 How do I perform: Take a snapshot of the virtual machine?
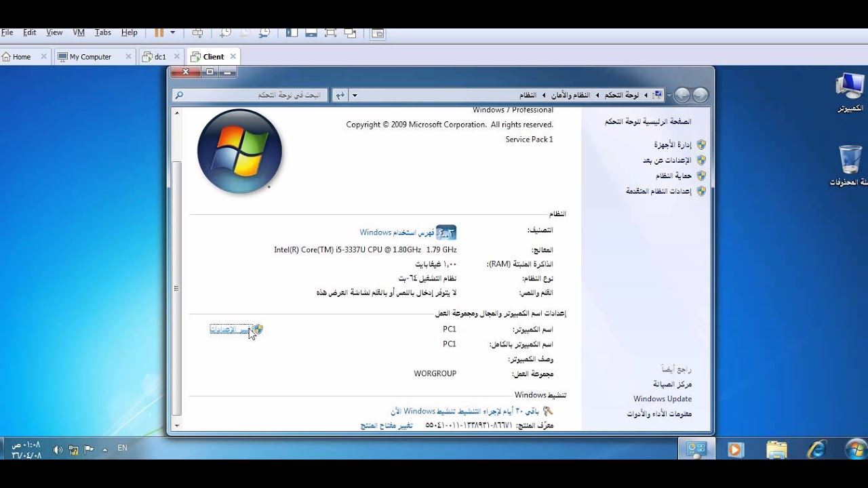[x=226, y=33]
